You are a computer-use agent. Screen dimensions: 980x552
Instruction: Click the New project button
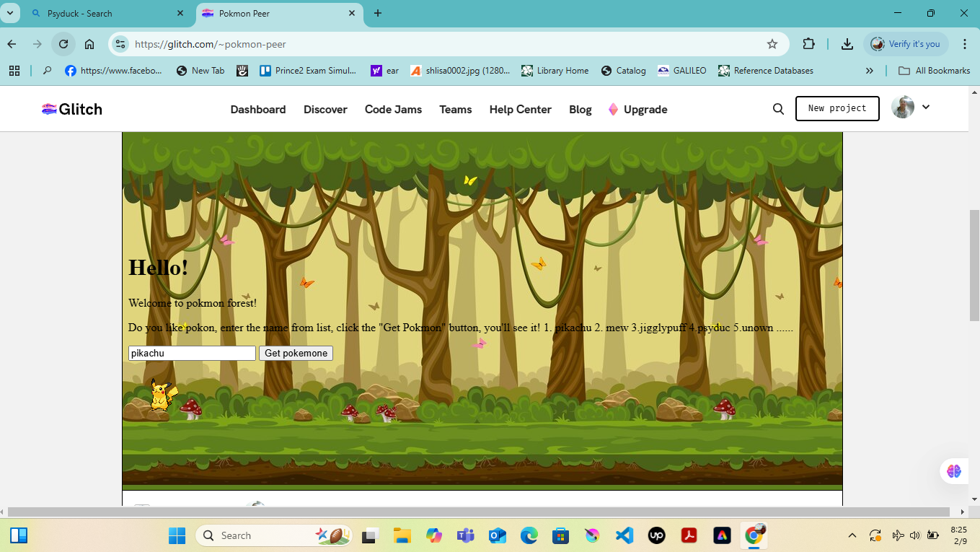837,108
